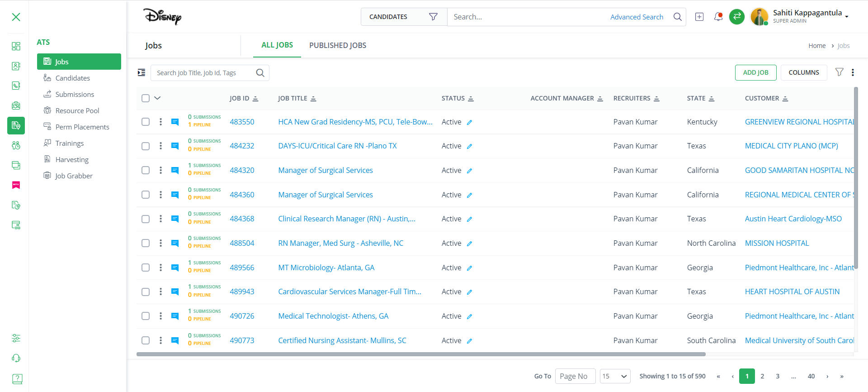Open Resource Pool in ATS menu

[77, 110]
